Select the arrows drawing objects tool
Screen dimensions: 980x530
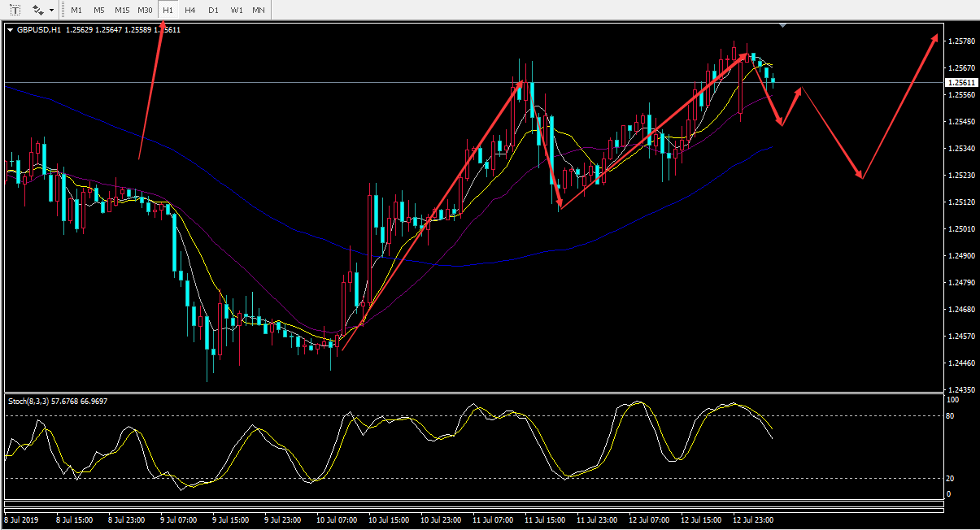tap(37, 10)
